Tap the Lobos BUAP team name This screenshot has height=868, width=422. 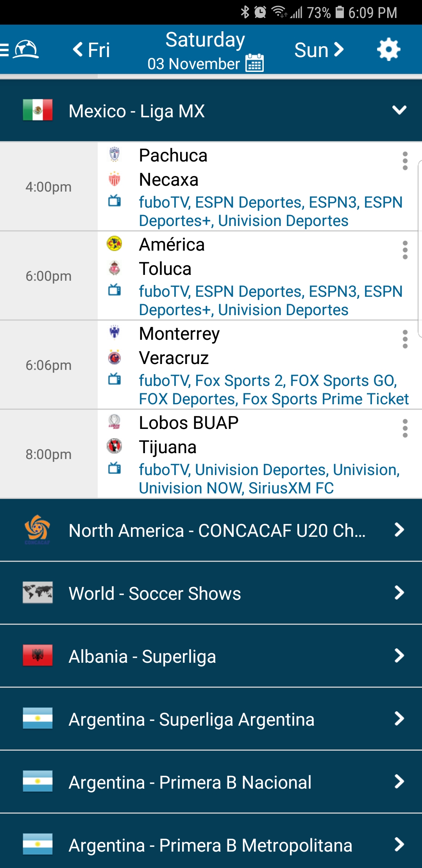(189, 423)
